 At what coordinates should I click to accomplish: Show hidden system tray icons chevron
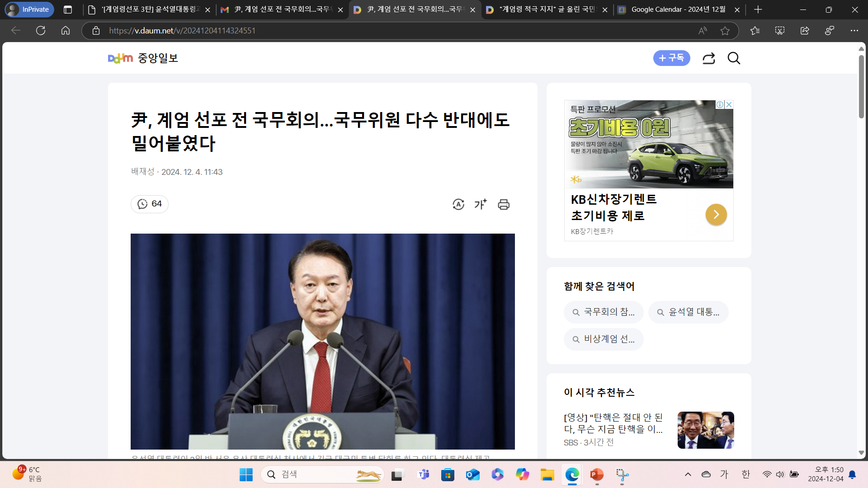tap(688, 474)
